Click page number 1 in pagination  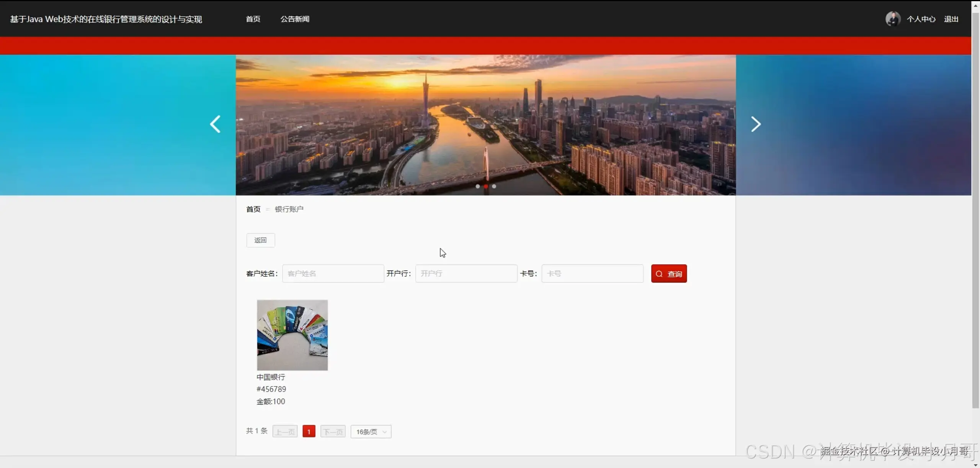309,432
